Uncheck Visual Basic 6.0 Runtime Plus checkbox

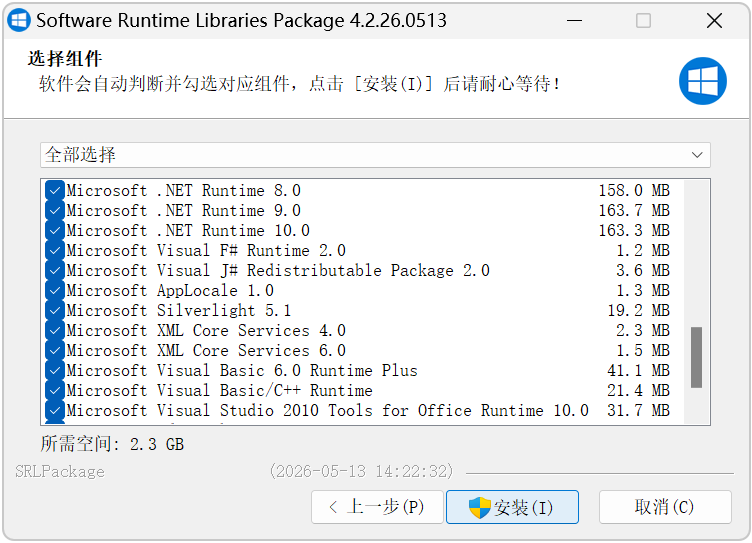[55, 370]
